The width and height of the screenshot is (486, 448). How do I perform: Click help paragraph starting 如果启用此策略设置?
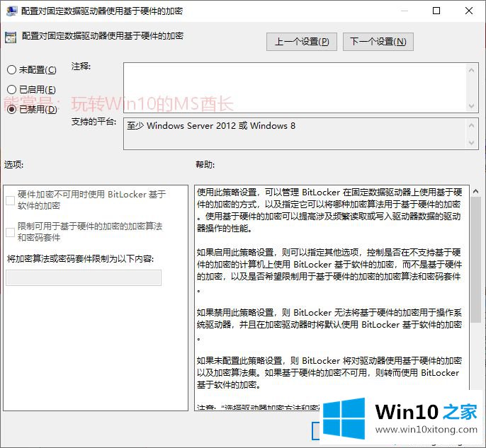(329, 270)
